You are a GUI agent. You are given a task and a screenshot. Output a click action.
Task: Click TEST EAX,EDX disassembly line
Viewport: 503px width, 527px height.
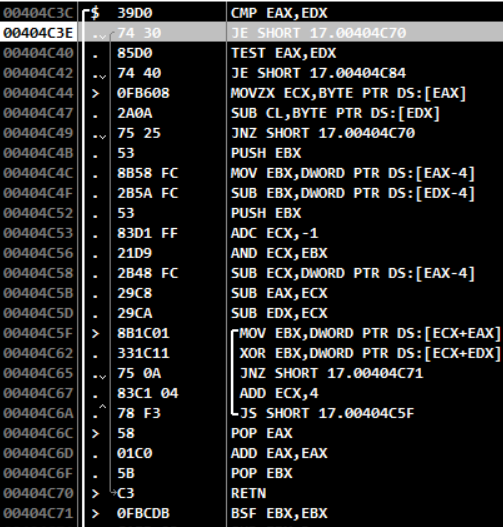(x=283, y=53)
